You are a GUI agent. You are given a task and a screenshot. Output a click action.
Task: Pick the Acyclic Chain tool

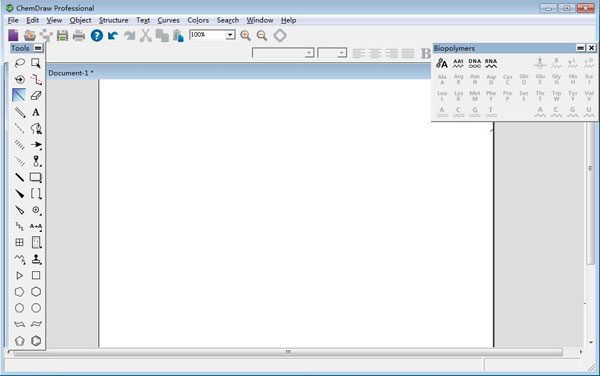tap(20, 259)
